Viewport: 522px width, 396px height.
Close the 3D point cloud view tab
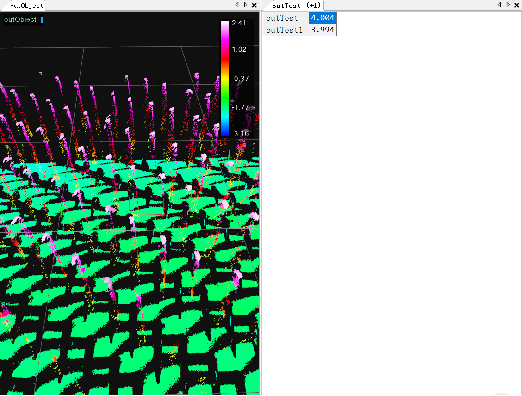pos(254,5)
